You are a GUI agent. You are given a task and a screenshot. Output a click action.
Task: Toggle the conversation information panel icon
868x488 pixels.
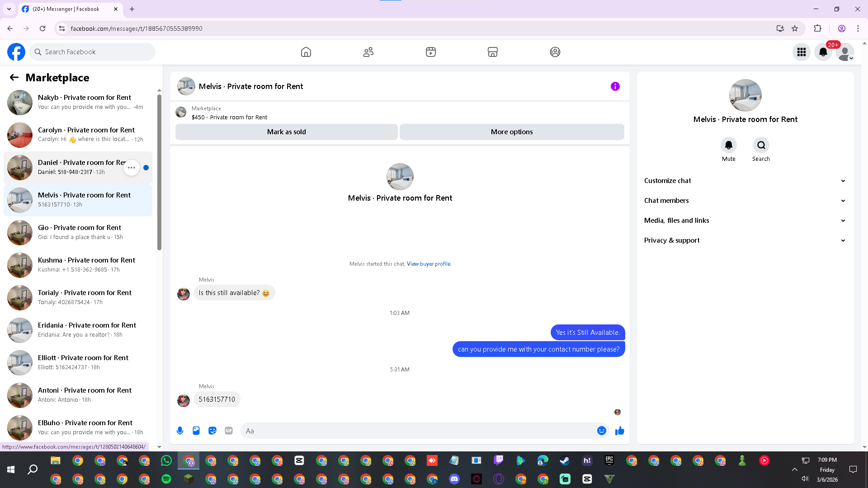click(x=615, y=86)
